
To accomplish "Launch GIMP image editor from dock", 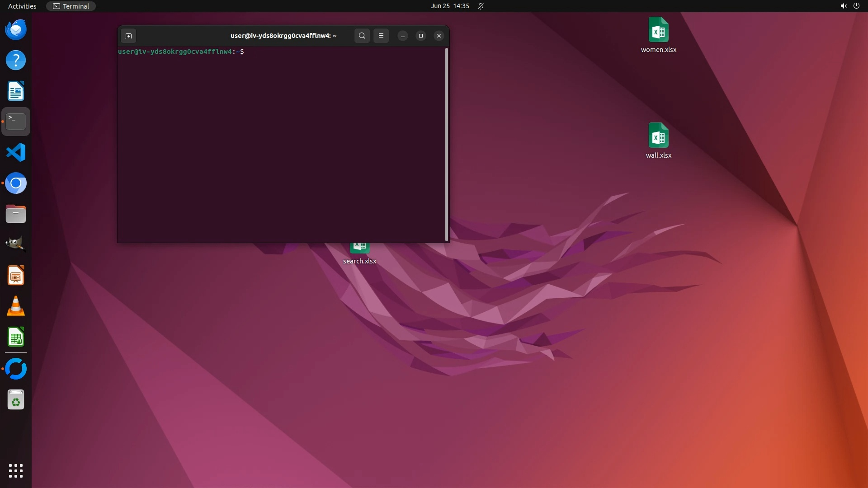I will (16, 244).
